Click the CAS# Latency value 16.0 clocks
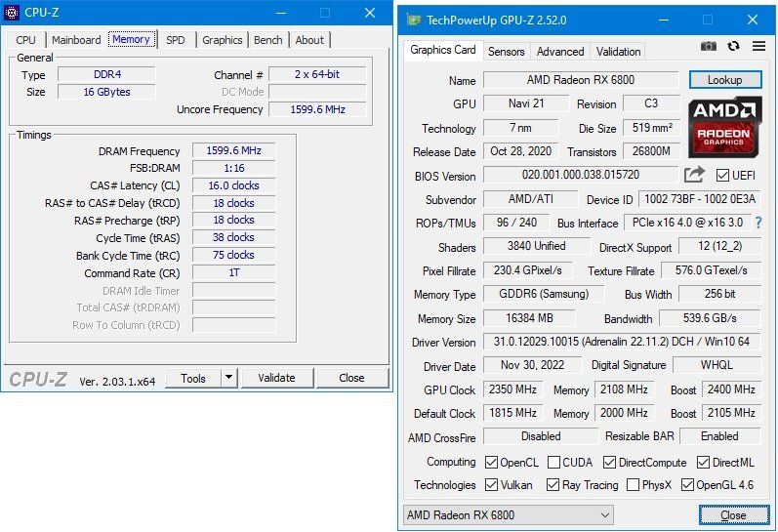778x532 pixels. [x=233, y=185]
